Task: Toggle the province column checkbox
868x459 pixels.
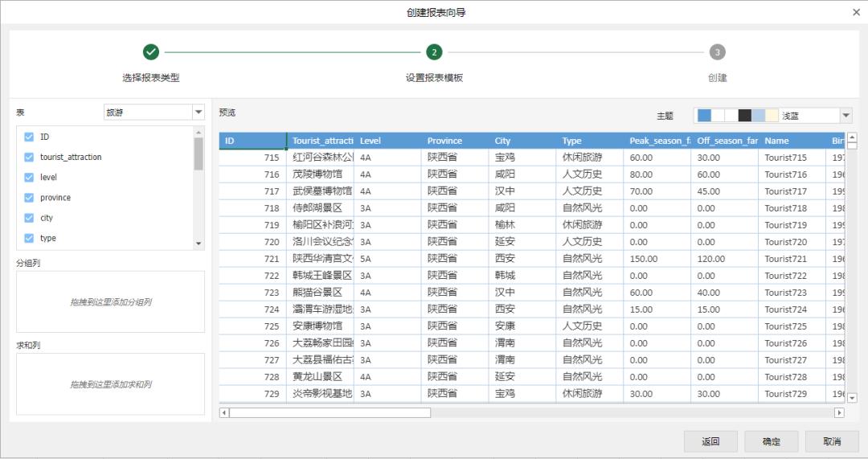Action: [30, 198]
